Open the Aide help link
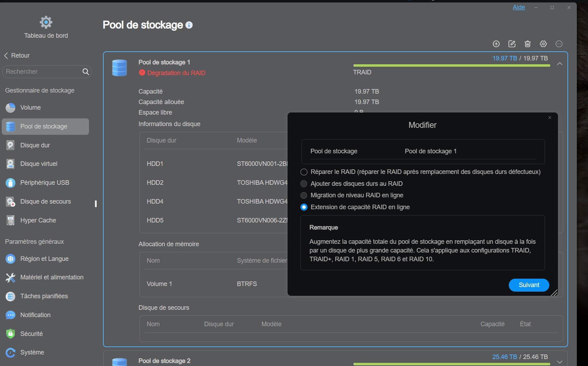The height and width of the screenshot is (366, 588). pos(519,7)
